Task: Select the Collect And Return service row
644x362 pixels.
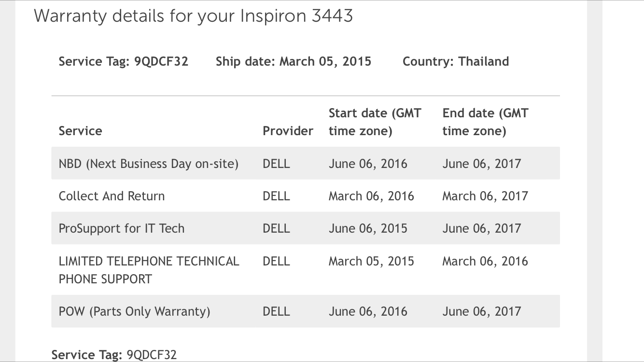Action: click(112, 196)
